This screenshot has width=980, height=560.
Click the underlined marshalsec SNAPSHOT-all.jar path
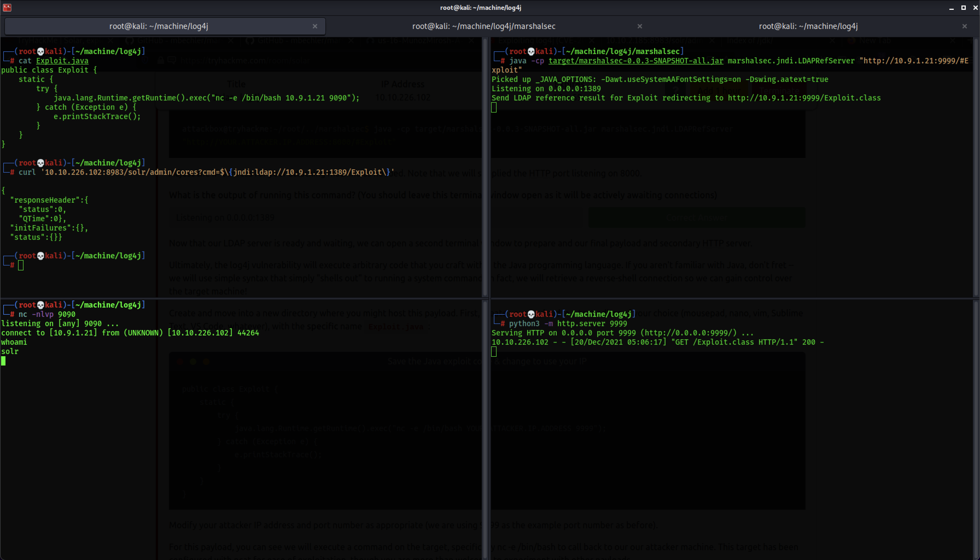coord(635,61)
